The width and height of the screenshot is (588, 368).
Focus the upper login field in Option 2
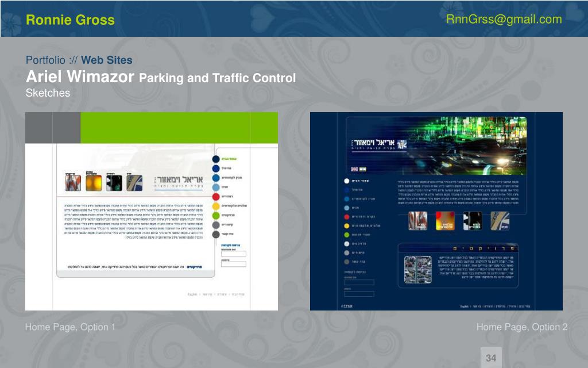[x=359, y=282]
